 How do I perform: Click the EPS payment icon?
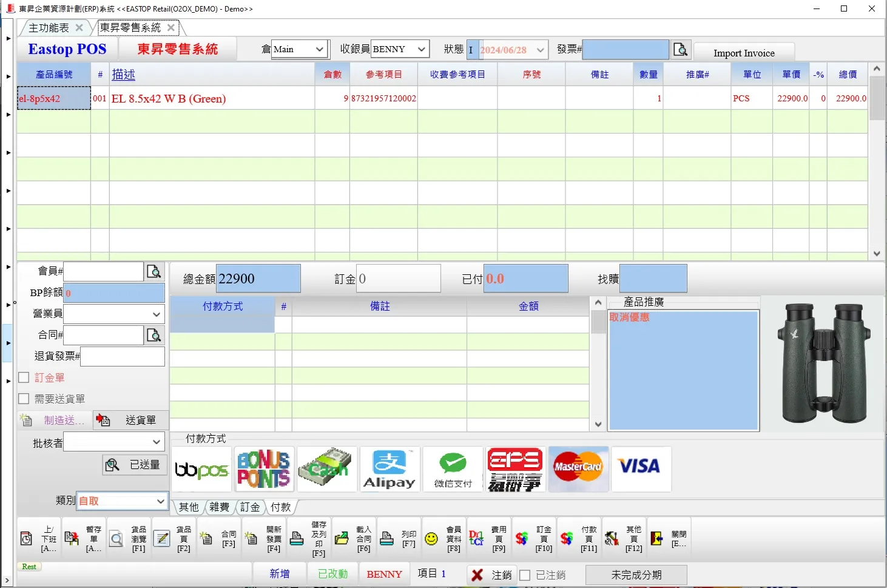pos(515,469)
